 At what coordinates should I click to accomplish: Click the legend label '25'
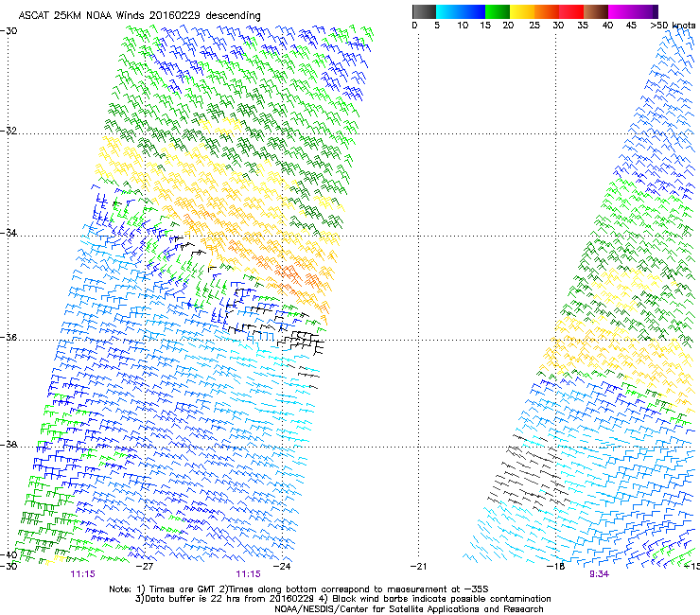534,26
